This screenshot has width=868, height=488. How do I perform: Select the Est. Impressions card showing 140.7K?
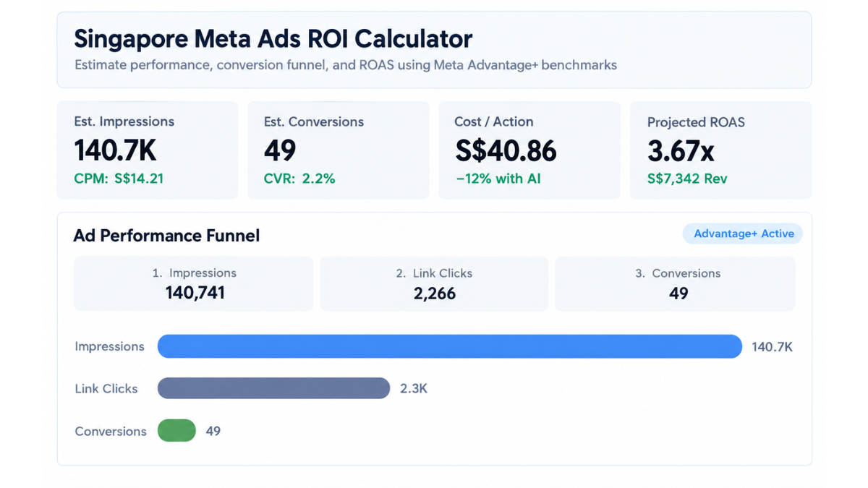pyautogui.click(x=148, y=150)
